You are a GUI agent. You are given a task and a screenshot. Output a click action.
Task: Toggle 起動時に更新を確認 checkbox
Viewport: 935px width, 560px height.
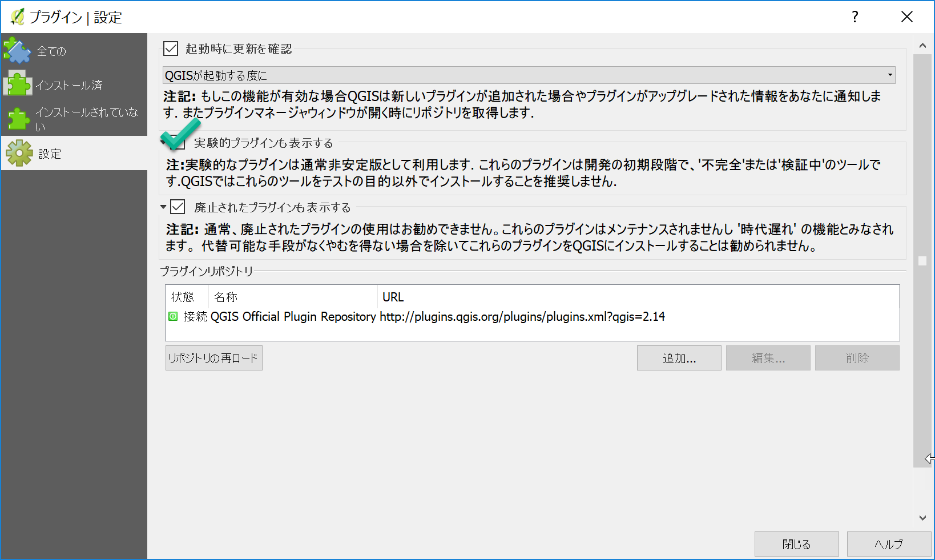point(171,49)
